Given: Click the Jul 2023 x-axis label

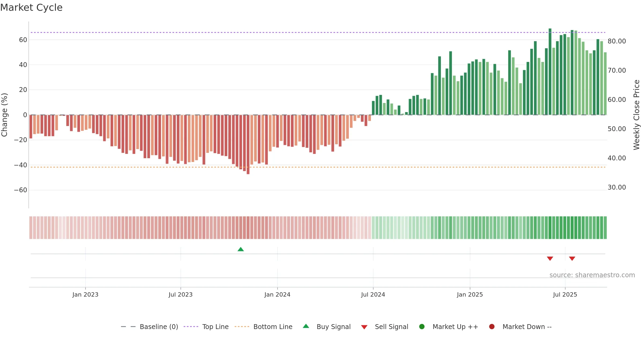Looking at the screenshot, I should (181, 295).
